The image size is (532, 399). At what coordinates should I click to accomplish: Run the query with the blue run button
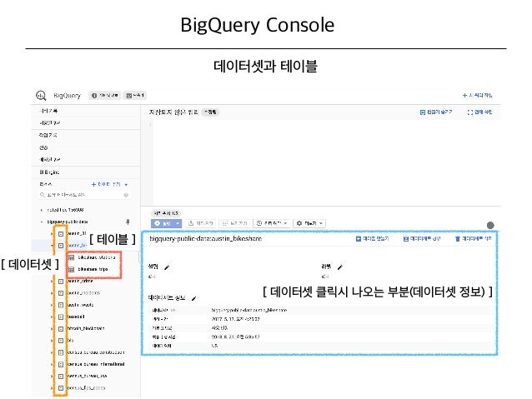click(163, 223)
